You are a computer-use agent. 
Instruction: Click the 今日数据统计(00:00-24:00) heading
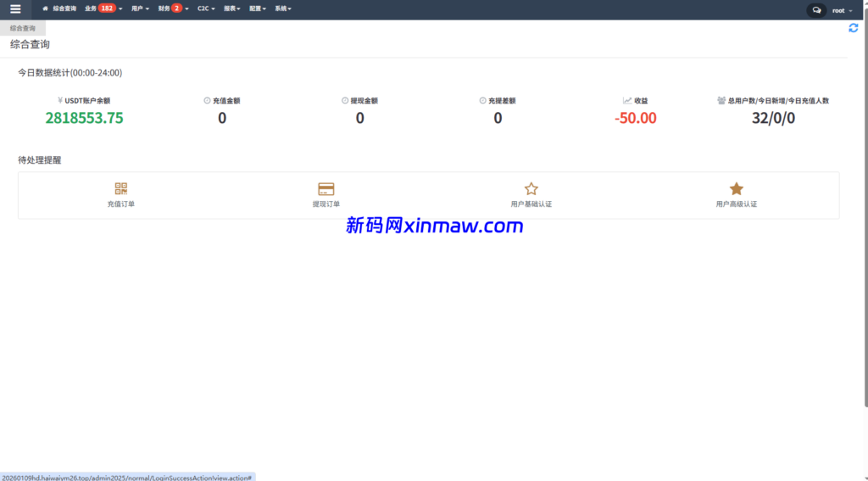(70, 73)
